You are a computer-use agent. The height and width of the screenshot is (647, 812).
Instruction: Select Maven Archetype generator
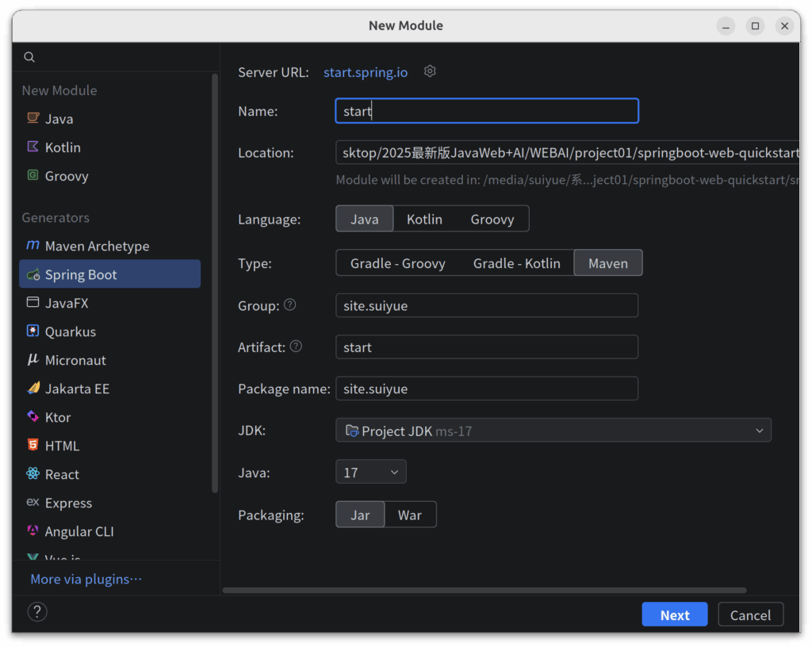tap(97, 246)
